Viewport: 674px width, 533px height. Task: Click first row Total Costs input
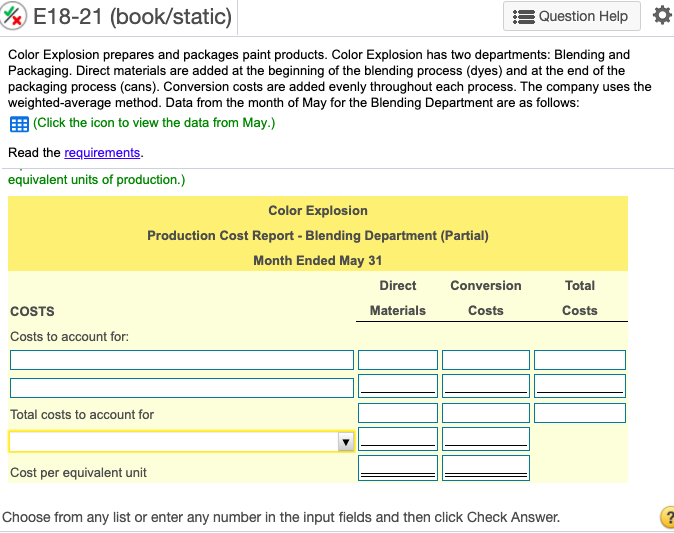580,360
